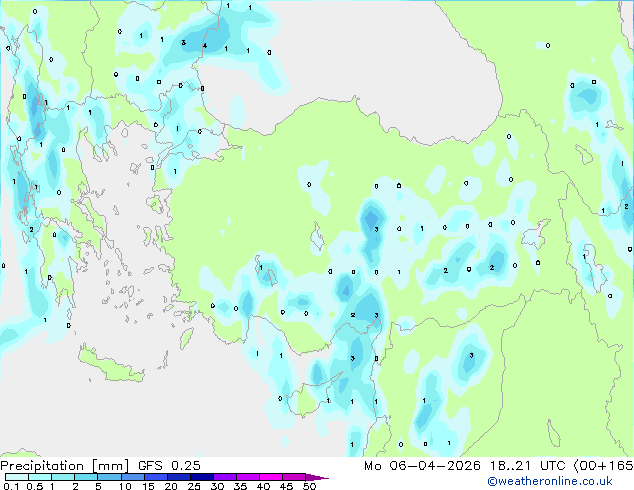Click the "40" legend scale label
Viewport: 634px width, 490px height.
263,486
